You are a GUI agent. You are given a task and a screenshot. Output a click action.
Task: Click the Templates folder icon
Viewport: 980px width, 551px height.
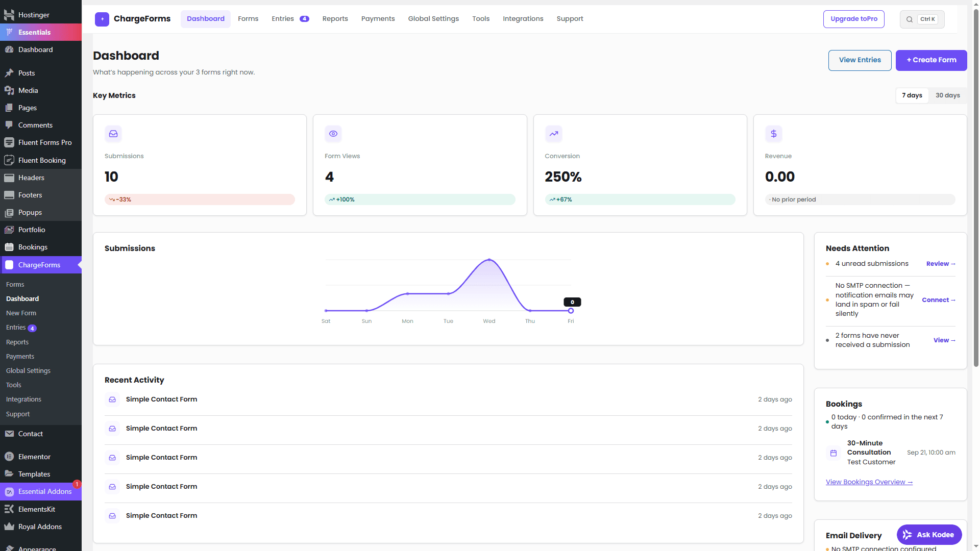click(9, 474)
